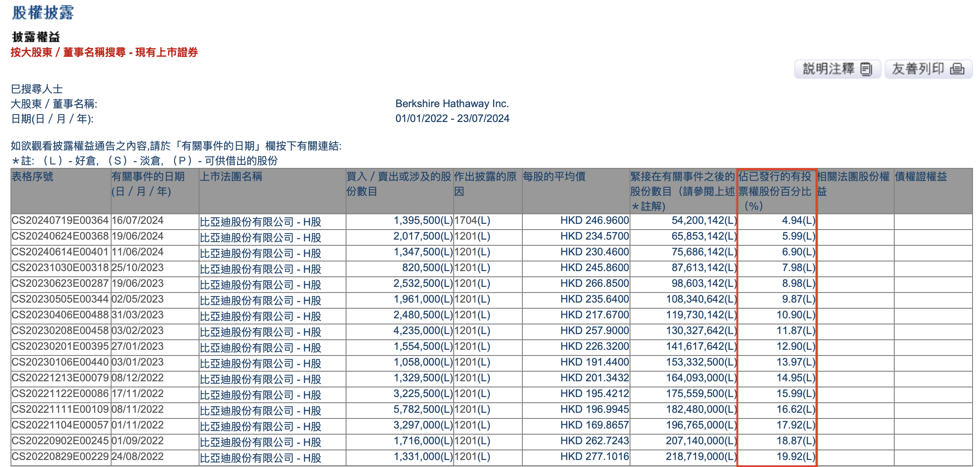Open the event date 11/06/2024
This screenshot has width=980, height=467.
(x=137, y=252)
